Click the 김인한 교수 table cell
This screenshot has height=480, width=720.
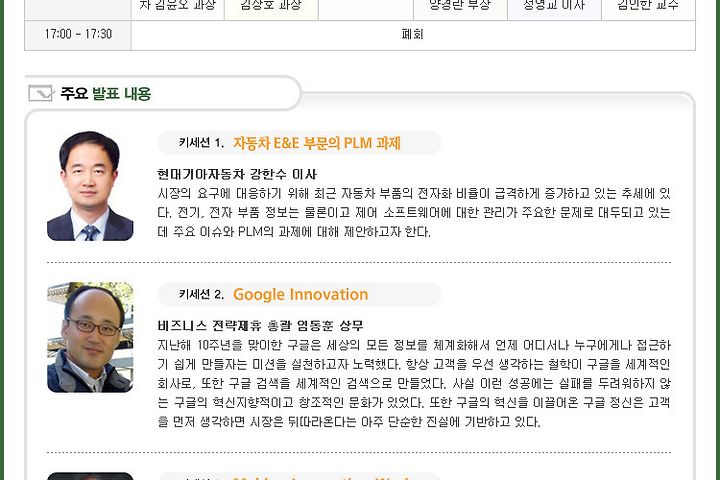coord(648,6)
